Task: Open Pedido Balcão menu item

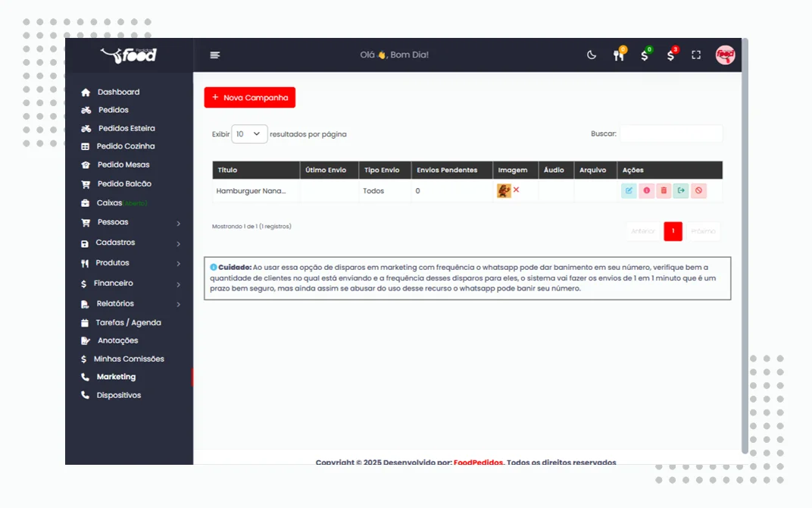Action: (124, 183)
